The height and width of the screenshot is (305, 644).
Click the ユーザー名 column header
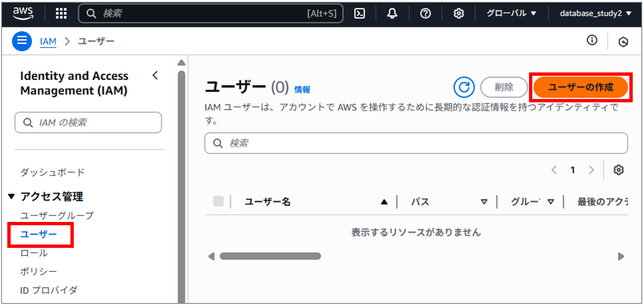coord(268,201)
